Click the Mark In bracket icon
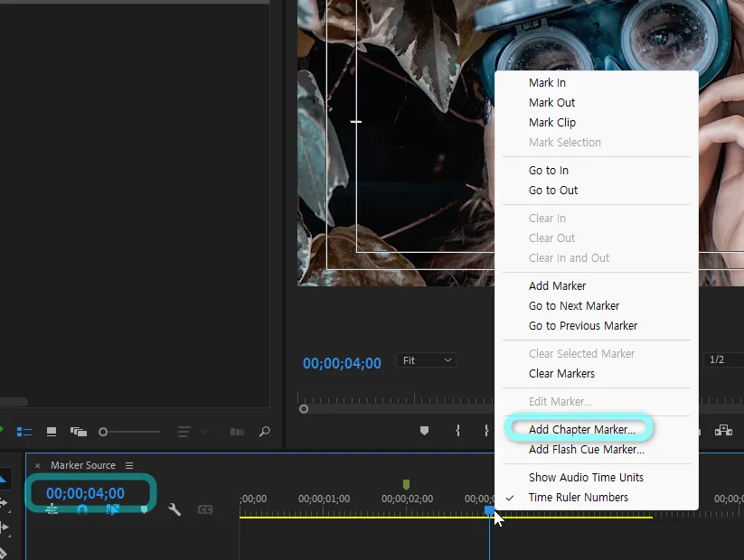Viewport: 744px width, 560px height. 458,431
